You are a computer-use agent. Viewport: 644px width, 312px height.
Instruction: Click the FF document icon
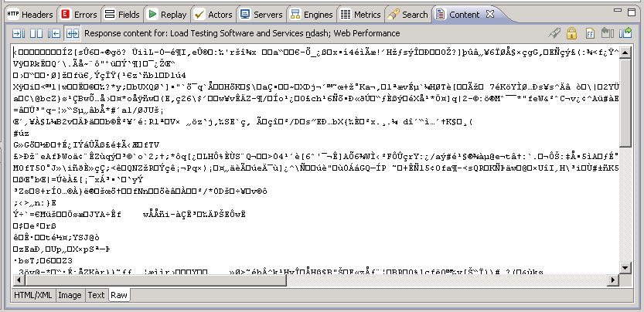point(590,33)
